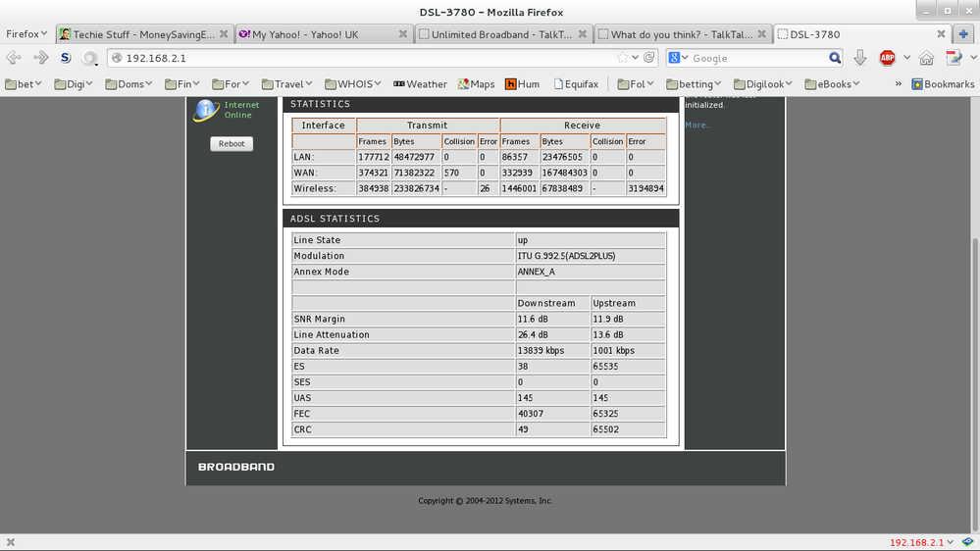Click the Adblock Plus ABP icon
The height and width of the screenshot is (551, 980).
click(888, 58)
